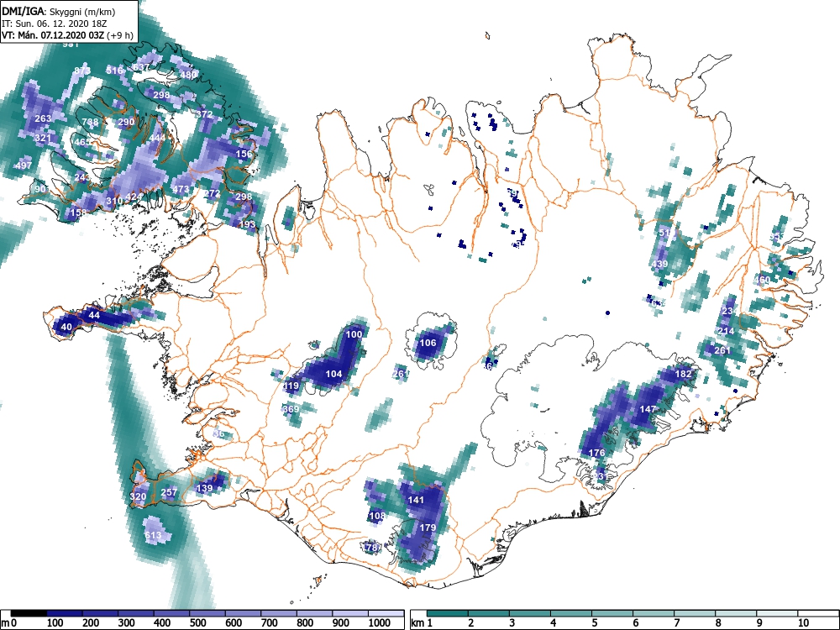Click visibility value '321' off Westfjords
This screenshot has width=840, height=630.
tap(43, 139)
